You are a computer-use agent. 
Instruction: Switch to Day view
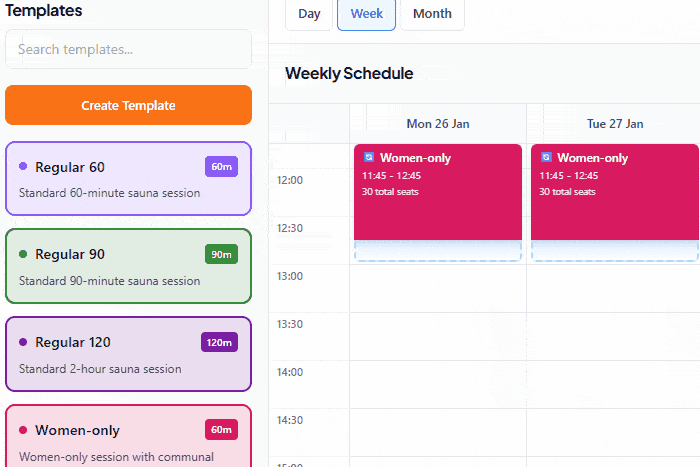pos(309,14)
